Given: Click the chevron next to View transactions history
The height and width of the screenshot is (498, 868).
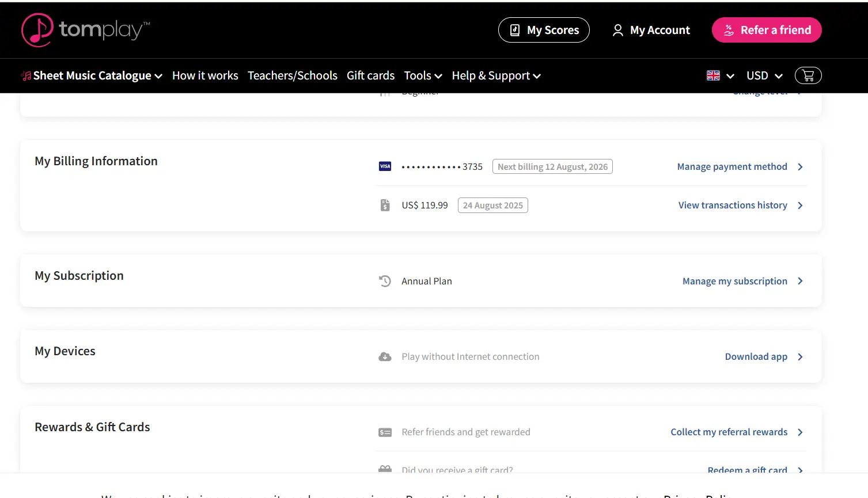Looking at the screenshot, I should [x=800, y=205].
